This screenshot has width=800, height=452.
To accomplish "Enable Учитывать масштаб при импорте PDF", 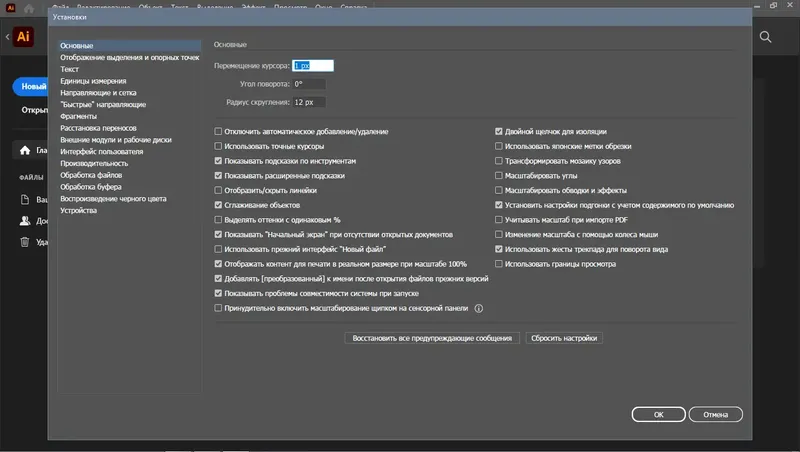I will tap(499, 220).
